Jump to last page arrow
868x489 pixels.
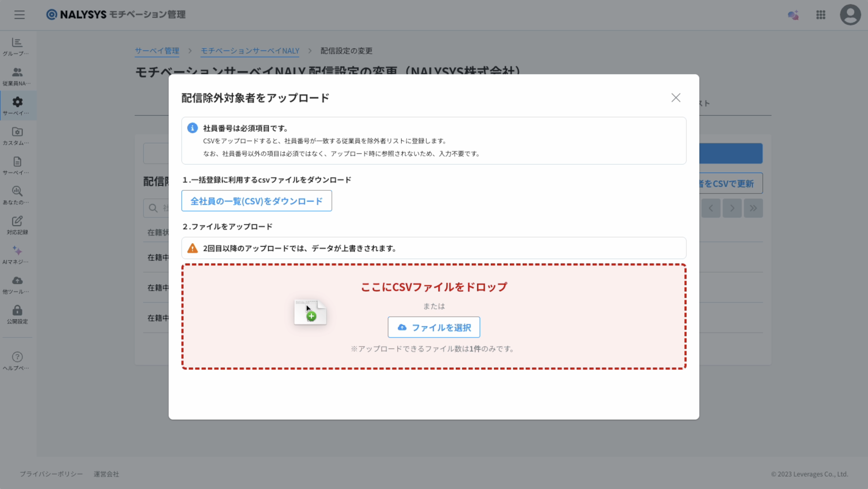click(x=753, y=208)
